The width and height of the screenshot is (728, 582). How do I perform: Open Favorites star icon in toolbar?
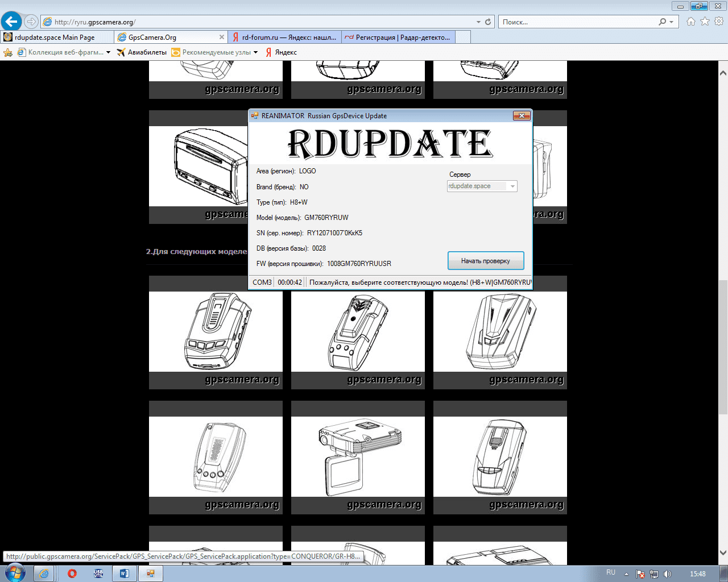point(705,22)
